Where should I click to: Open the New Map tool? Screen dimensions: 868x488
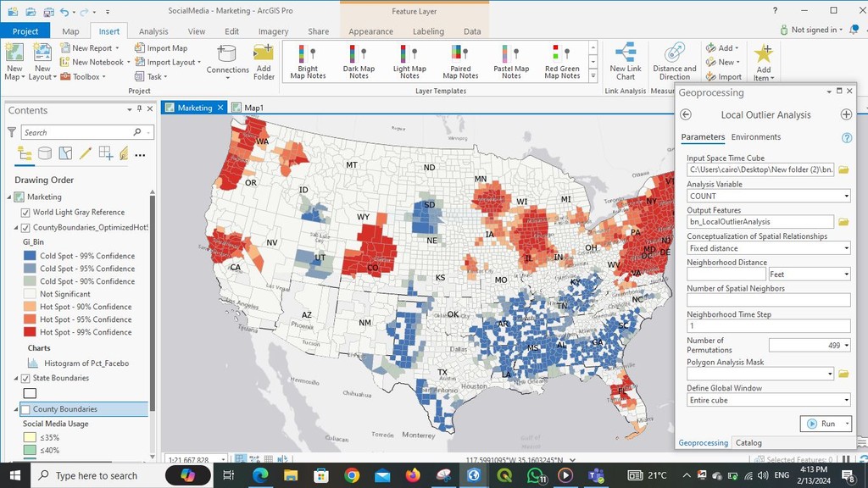pos(14,61)
